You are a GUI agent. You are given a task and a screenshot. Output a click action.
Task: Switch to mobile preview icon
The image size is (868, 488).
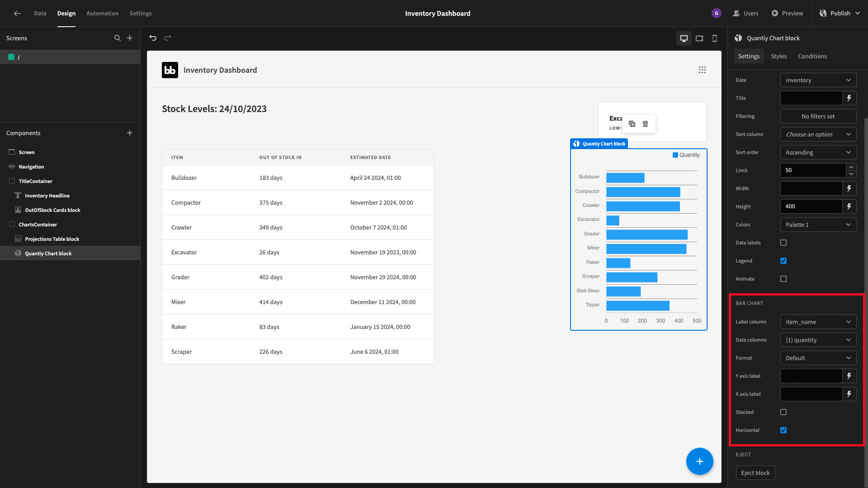click(715, 38)
